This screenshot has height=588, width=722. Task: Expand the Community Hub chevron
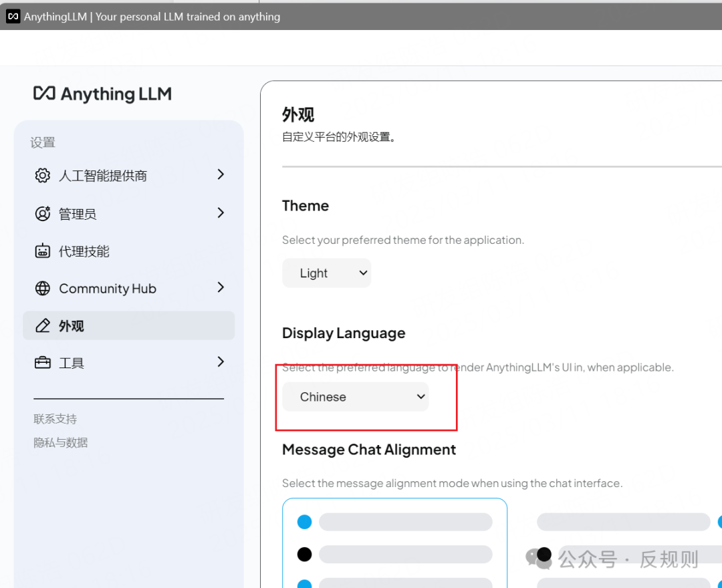coord(220,288)
